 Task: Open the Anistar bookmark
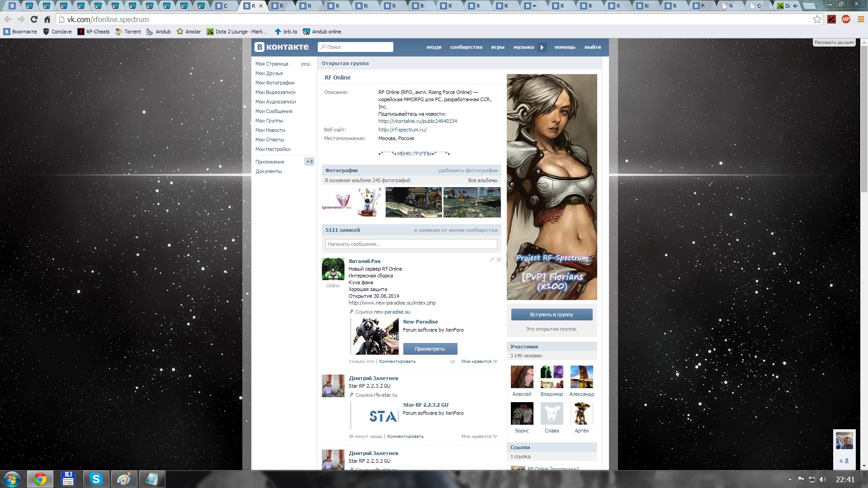point(189,32)
